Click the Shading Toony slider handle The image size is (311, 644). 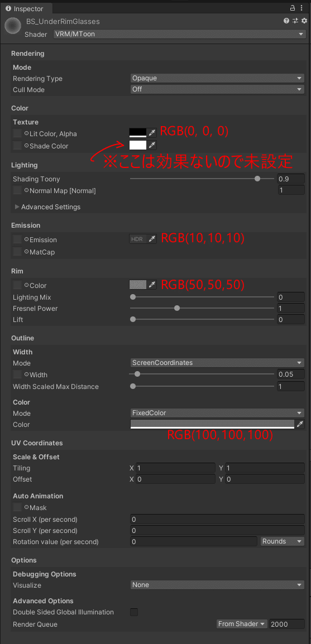click(257, 179)
